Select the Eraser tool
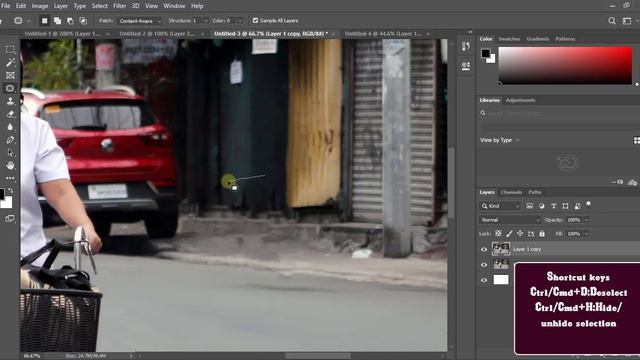Viewport: 640px width, 360px height. [10, 114]
